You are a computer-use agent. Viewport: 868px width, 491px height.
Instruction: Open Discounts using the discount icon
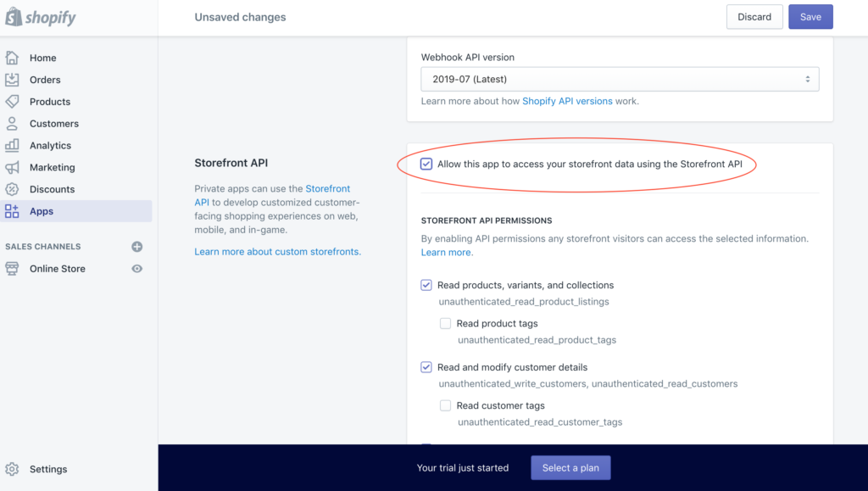tap(14, 188)
